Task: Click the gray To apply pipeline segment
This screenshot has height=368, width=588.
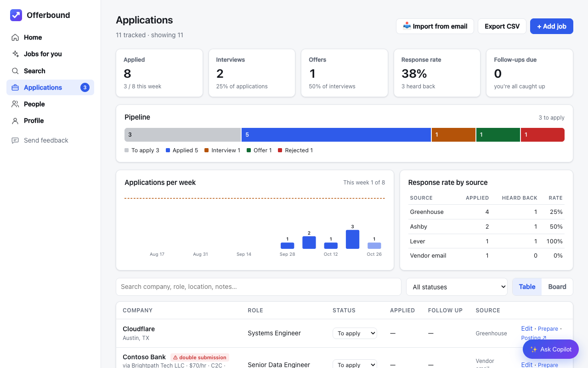Action: point(182,135)
